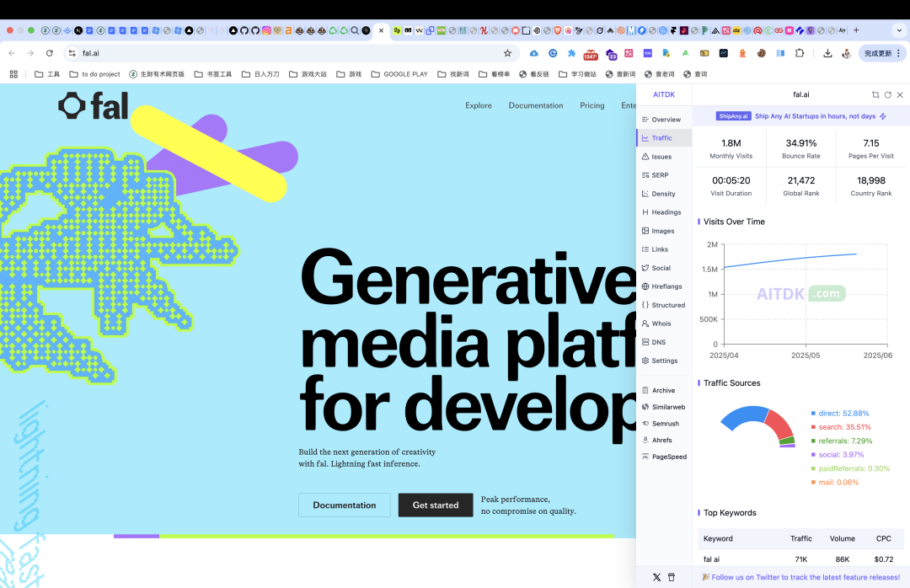
Task: Open Explore in fal navigation
Action: (479, 105)
